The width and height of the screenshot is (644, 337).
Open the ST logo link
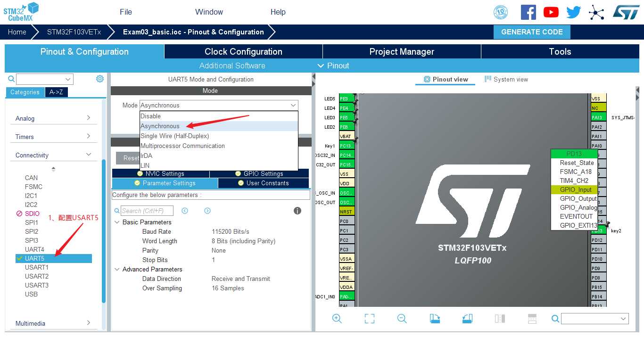point(626,12)
